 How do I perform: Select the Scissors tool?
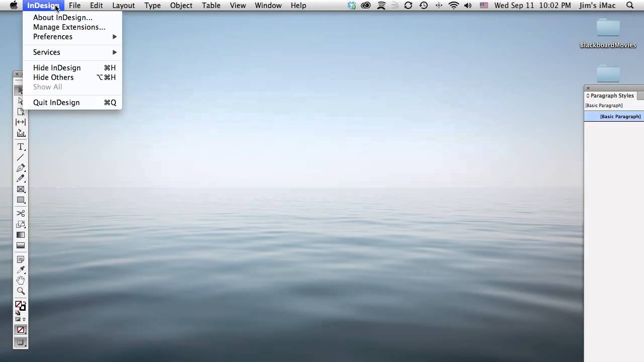tap(21, 213)
